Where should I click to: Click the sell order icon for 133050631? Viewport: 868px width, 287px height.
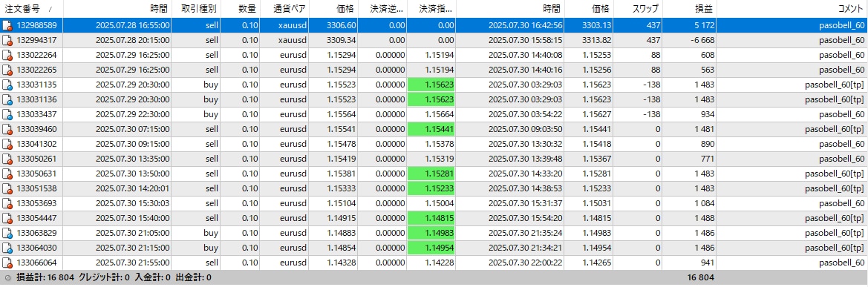(x=7, y=174)
